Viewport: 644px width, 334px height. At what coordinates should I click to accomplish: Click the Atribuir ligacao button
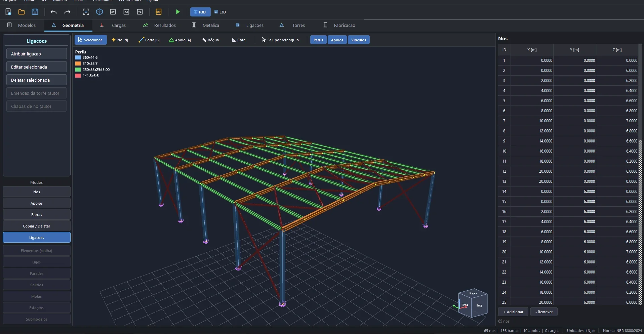click(37, 54)
